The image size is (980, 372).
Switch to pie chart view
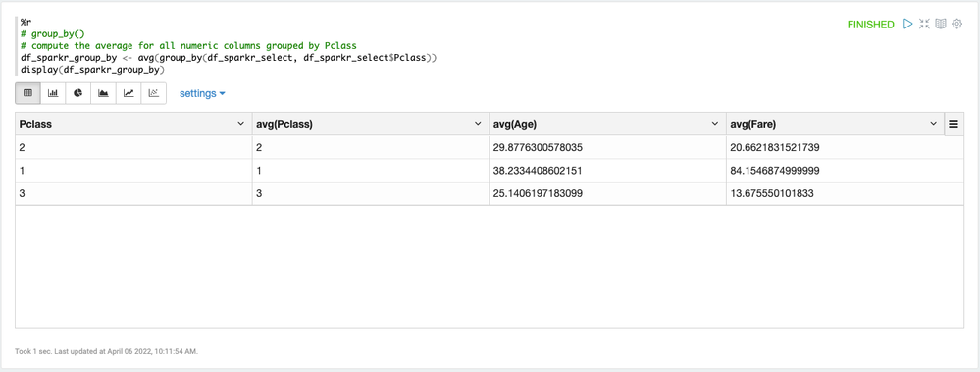point(78,93)
